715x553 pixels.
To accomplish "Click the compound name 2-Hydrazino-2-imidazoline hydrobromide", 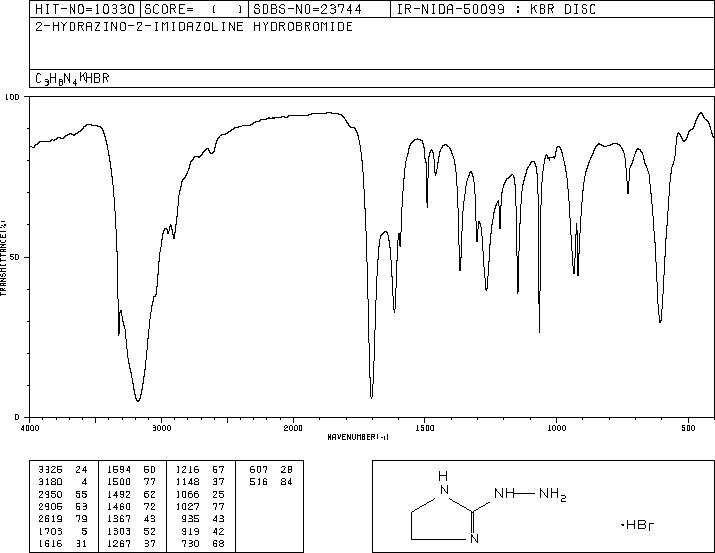I will tap(194, 27).
